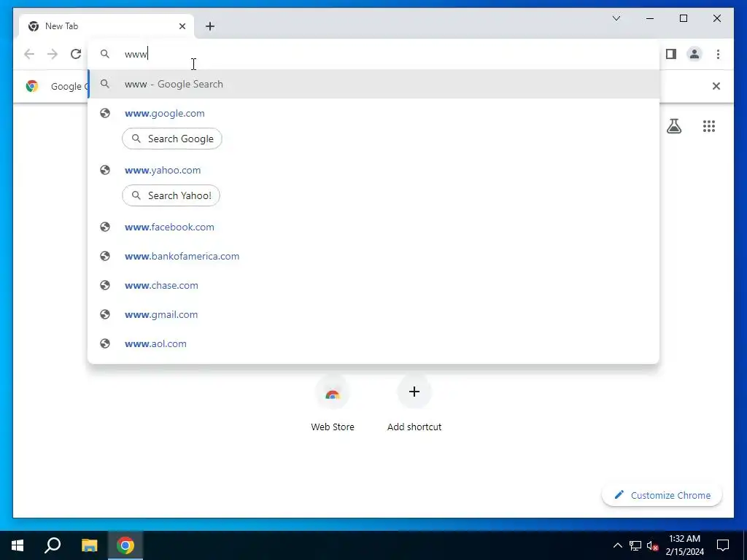Viewport: 747px width, 560px height.
Task: Click globe icon beside www.facebook.com
Action: point(105,227)
